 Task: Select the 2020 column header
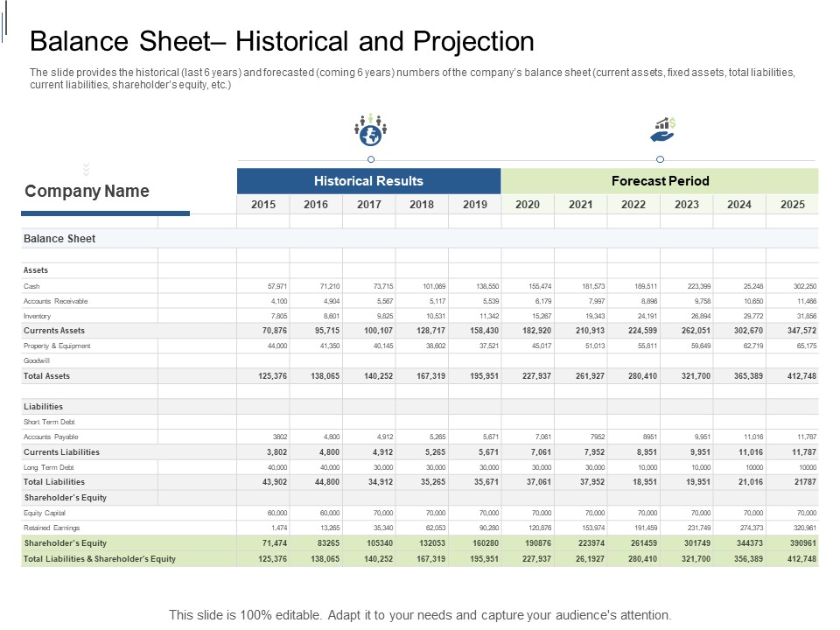tap(528, 204)
